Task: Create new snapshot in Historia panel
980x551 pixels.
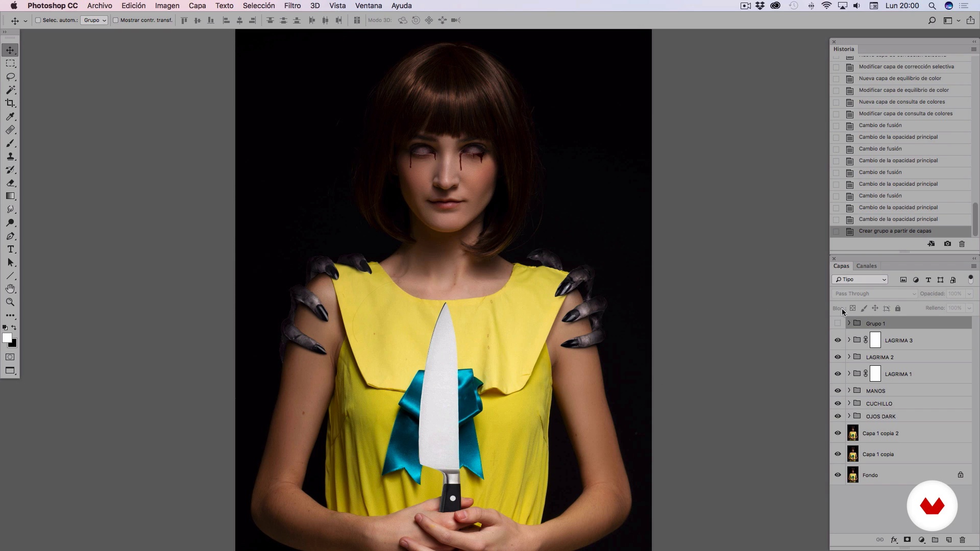Action: [947, 244]
